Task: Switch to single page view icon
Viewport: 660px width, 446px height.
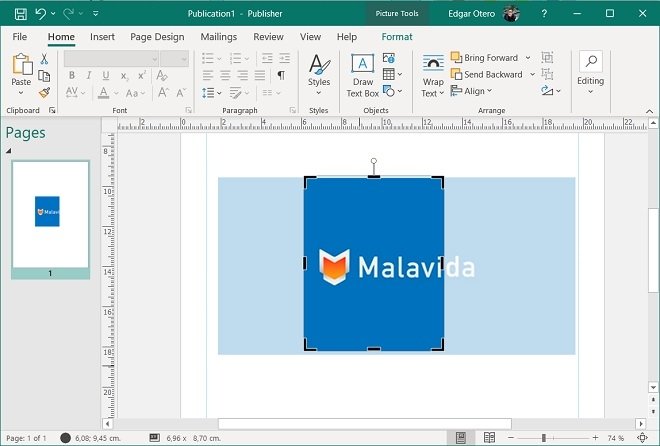Action: [460, 438]
